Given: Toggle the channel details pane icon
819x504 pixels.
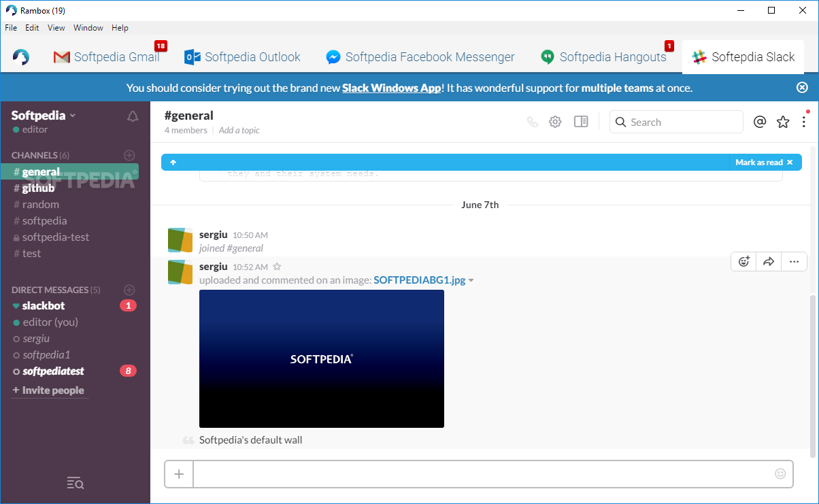Looking at the screenshot, I should [581, 122].
